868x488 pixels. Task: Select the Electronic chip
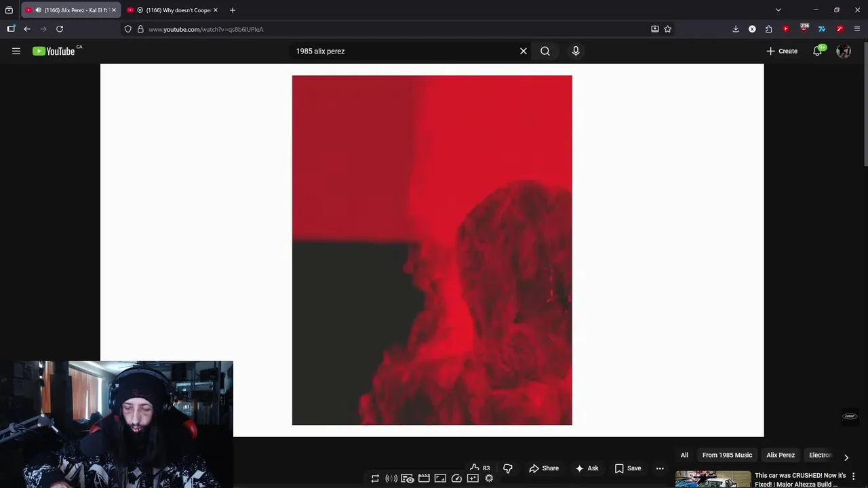pos(820,455)
